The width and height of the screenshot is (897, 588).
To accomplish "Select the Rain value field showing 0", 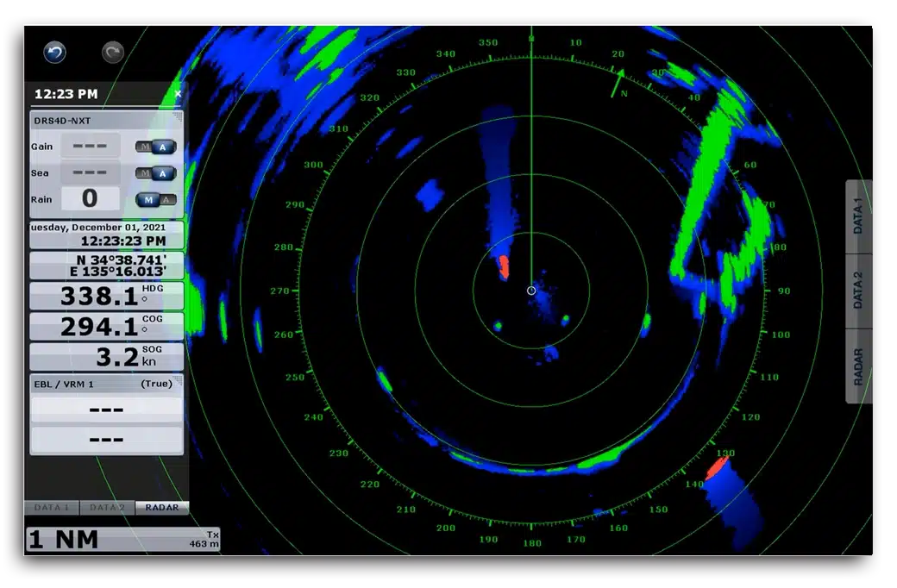I will [91, 198].
